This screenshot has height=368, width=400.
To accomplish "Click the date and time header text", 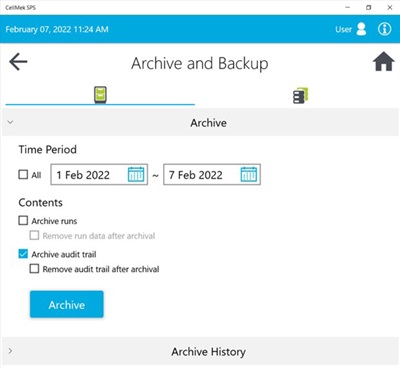I will pyautogui.click(x=57, y=29).
